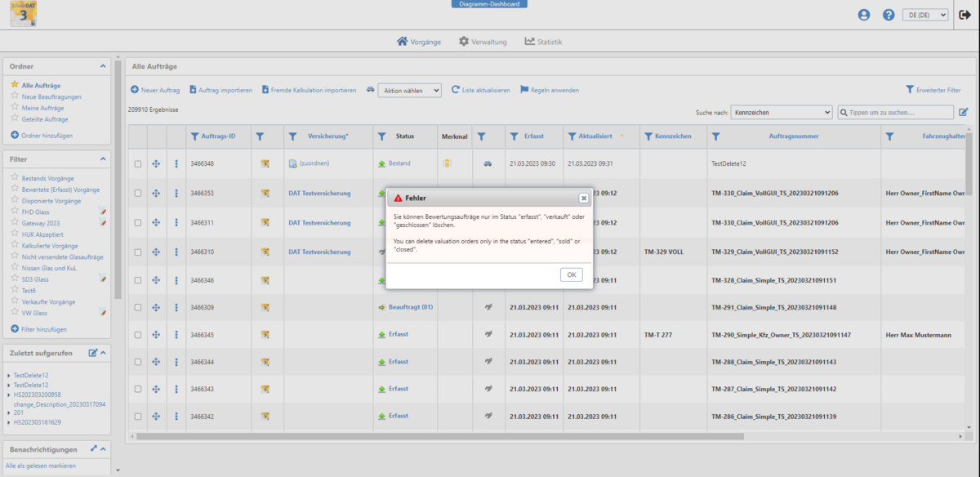Open the Vorgänge tab
The width and height of the screenshot is (980, 477).
pyautogui.click(x=419, y=42)
